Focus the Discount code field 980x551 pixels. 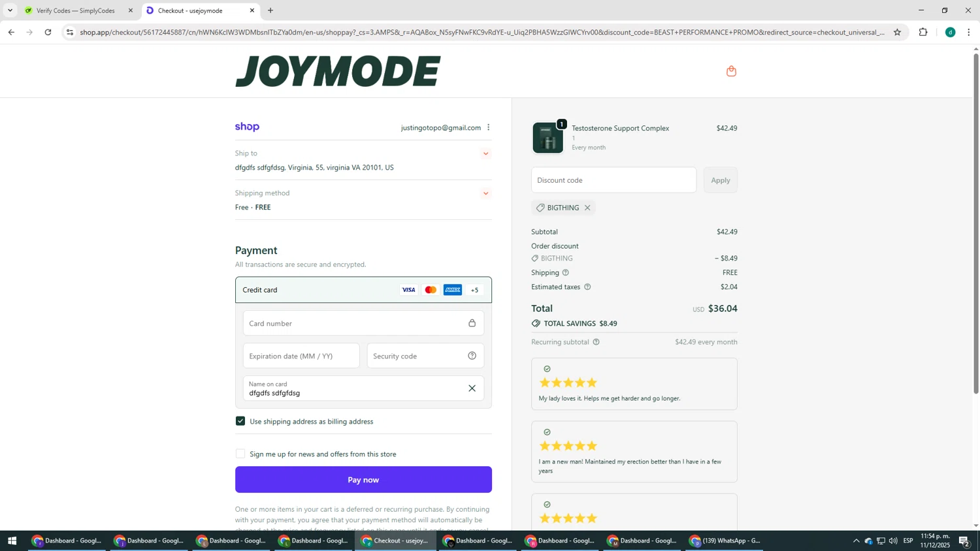[x=613, y=180]
